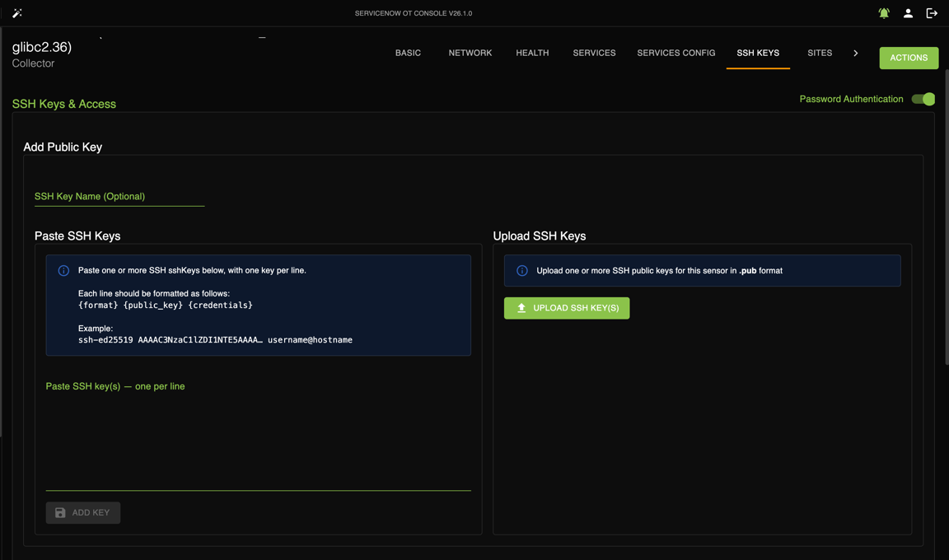Image resolution: width=949 pixels, height=560 pixels.
Task: Switch to the Network tab
Action: coord(470,54)
